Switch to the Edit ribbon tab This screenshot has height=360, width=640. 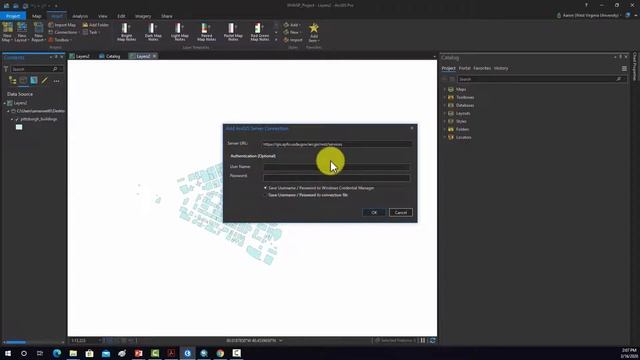point(121,16)
